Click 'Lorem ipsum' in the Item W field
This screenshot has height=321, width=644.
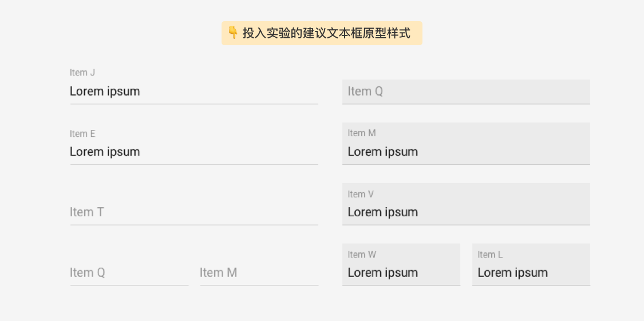(382, 273)
